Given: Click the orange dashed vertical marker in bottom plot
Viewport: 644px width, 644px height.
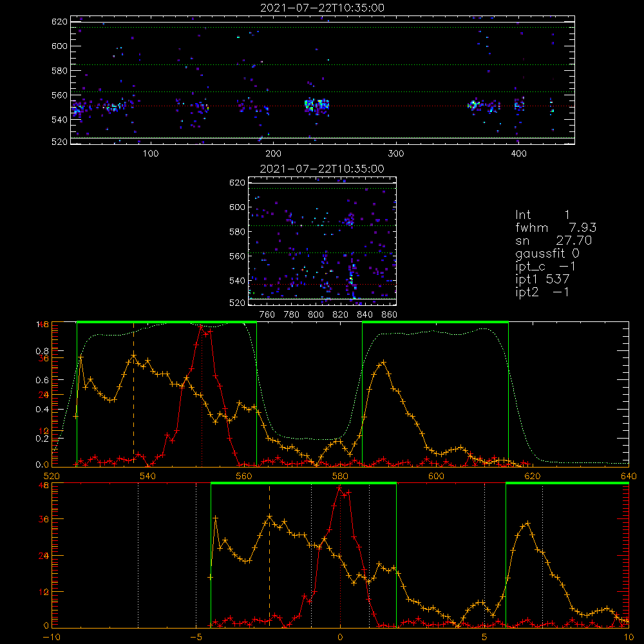Looking at the screenshot, I should click(x=269, y=556).
